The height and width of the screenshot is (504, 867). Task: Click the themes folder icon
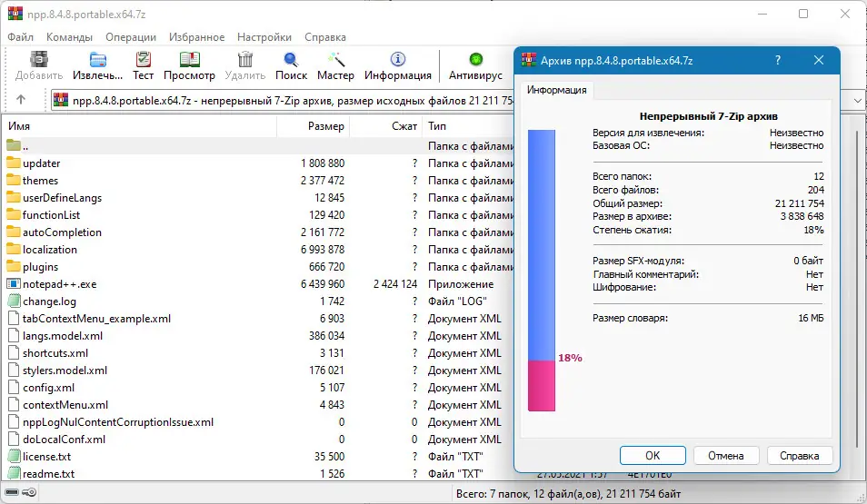pos(14,180)
